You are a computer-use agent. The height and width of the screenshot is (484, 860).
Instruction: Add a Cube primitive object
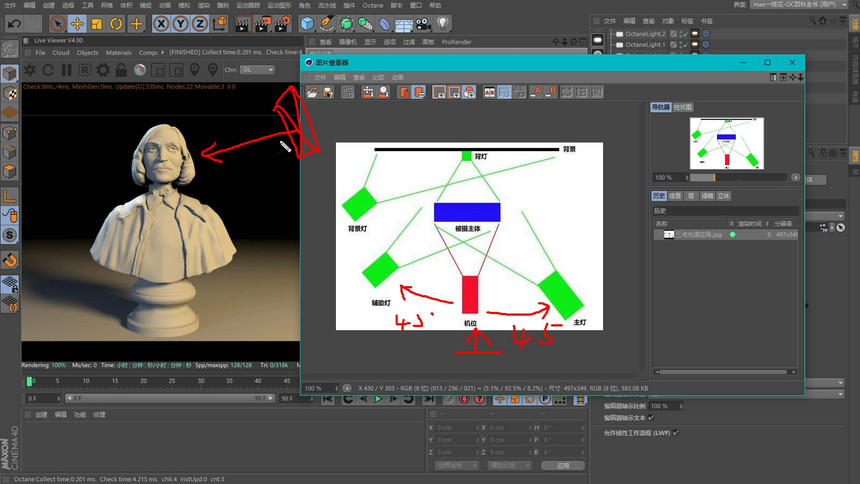(x=307, y=23)
